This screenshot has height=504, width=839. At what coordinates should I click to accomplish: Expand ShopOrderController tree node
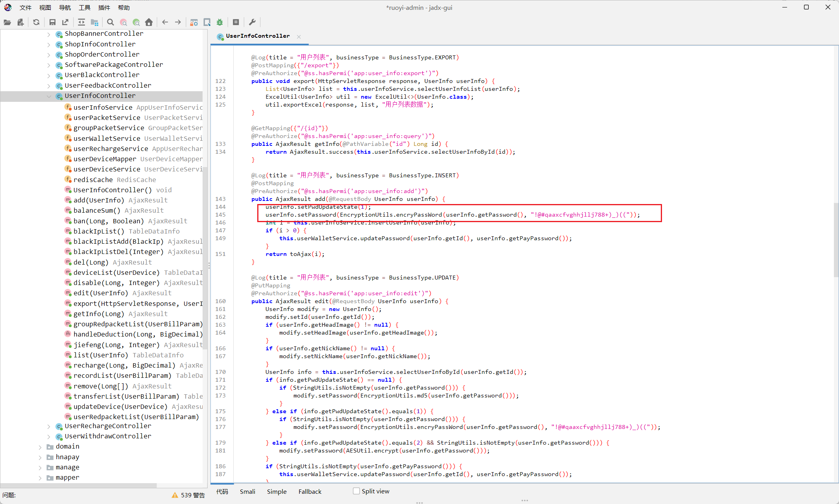(49, 55)
